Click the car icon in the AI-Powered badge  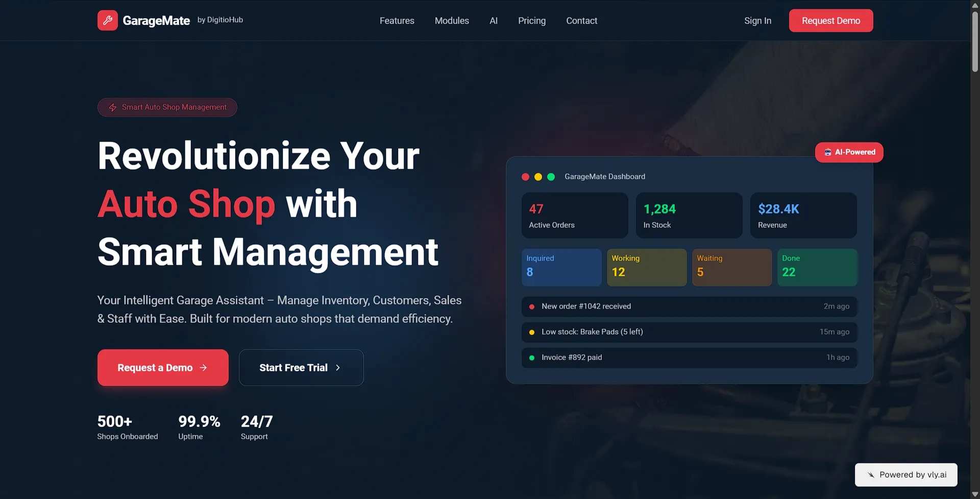click(828, 152)
